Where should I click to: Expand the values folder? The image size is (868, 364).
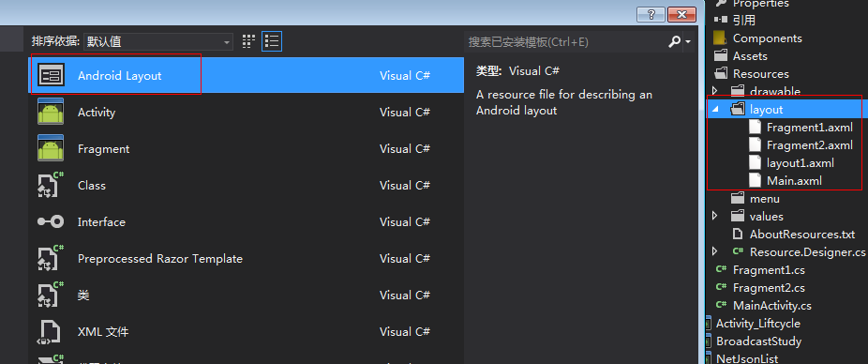tap(714, 216)
